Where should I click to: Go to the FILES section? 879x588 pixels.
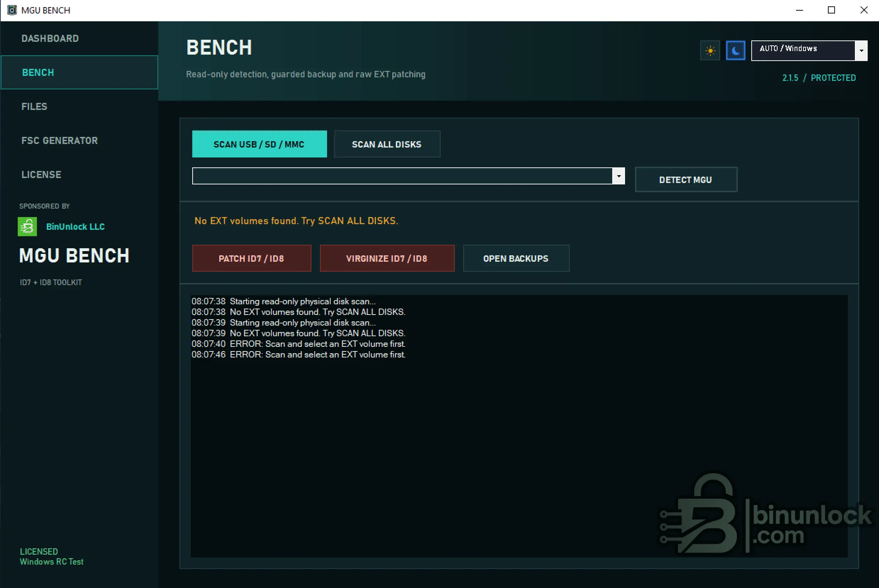[x=79, y=106]
